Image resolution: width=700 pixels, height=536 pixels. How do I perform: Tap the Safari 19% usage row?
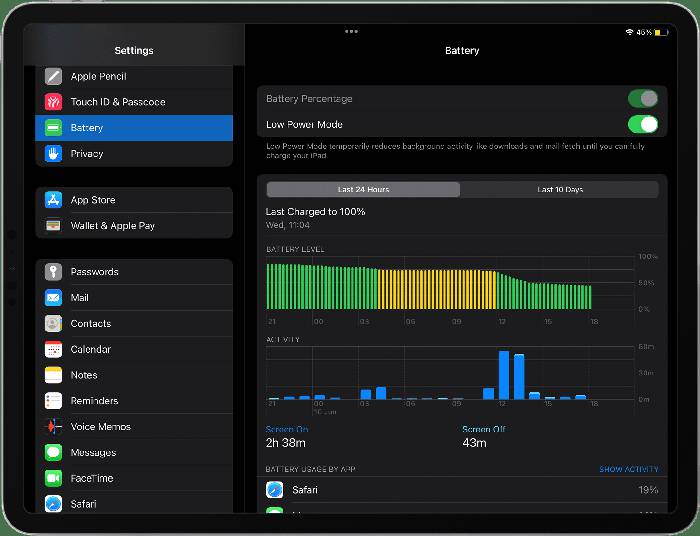click(x=462, y=490)
